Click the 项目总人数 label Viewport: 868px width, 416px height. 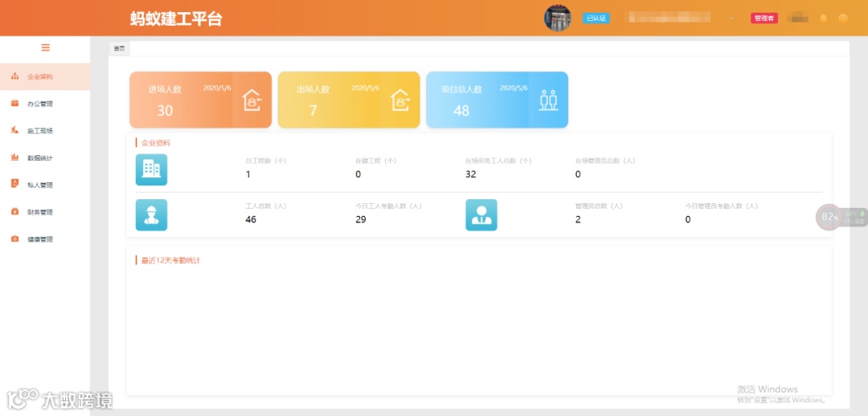click(x=461, y=89)
